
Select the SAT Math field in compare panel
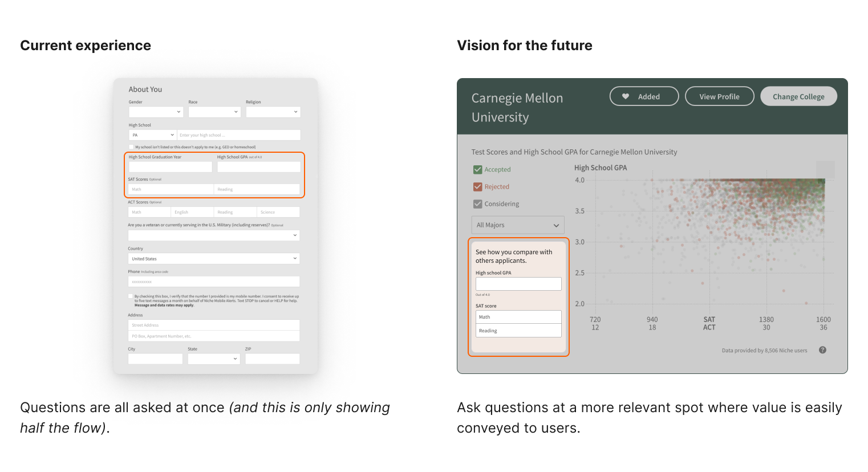point(518,317)
